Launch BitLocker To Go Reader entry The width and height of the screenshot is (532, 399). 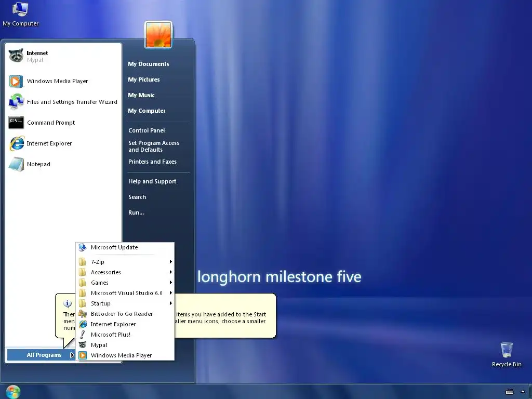pyautogui.click(x=125, y=314)
